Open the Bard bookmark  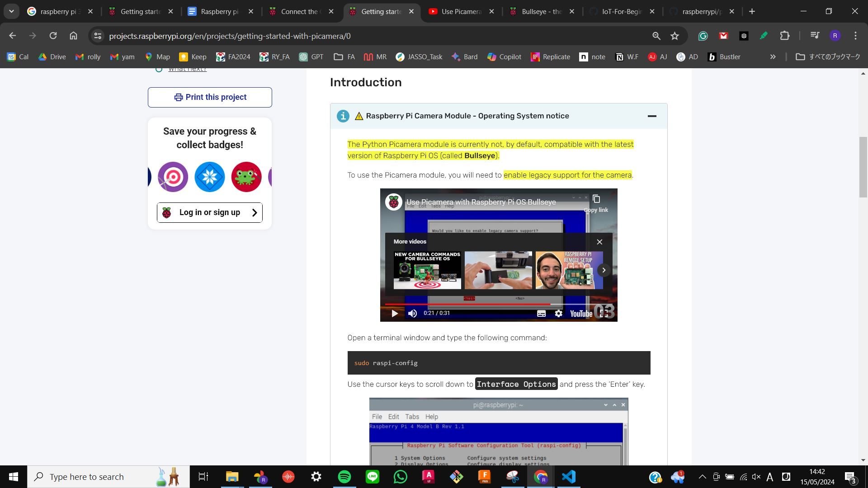click(x=464, y=57)
